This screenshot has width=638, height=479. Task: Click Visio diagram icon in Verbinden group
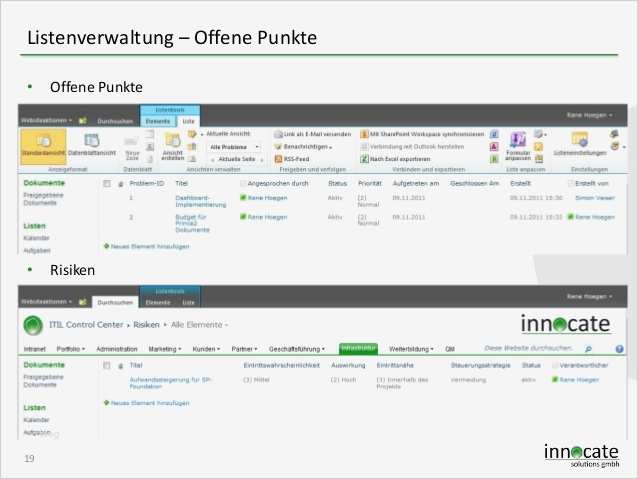click(x=494, y=134)
